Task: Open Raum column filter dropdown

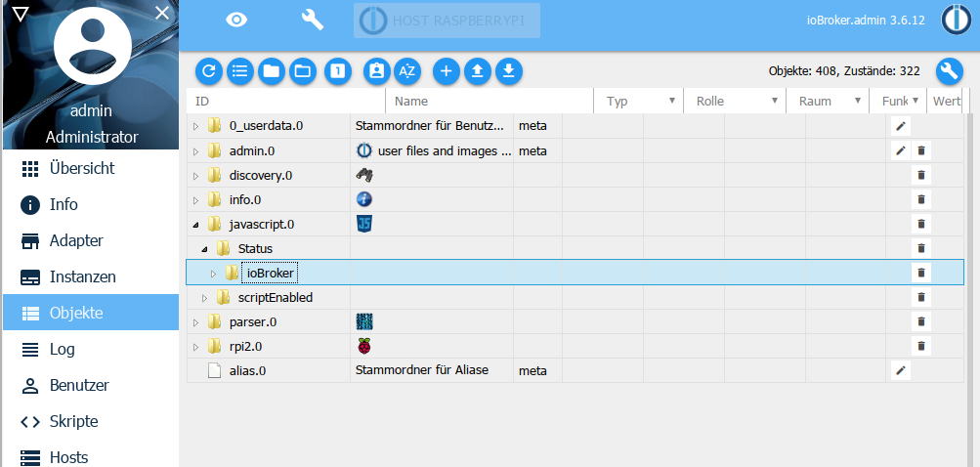Action: pos(860,101)
